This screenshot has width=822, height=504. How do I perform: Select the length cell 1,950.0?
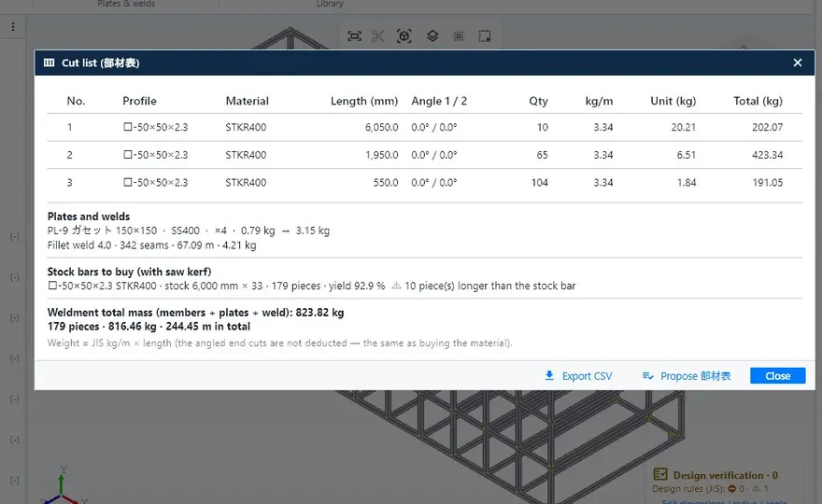click(382, 155)
